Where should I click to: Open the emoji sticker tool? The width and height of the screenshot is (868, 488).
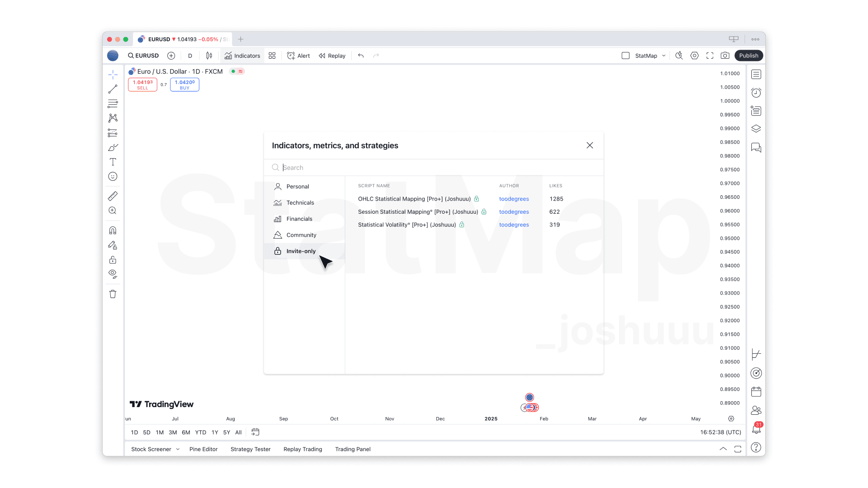click(x=113, y=176)
